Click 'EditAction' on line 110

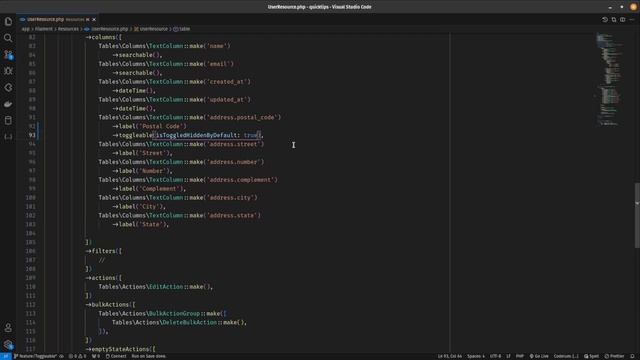166,287
